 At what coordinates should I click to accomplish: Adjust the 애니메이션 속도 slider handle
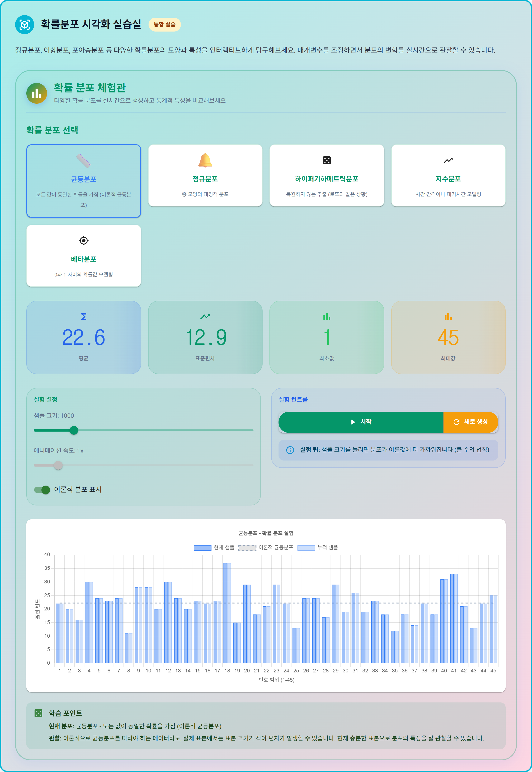[x=58, y=465]
